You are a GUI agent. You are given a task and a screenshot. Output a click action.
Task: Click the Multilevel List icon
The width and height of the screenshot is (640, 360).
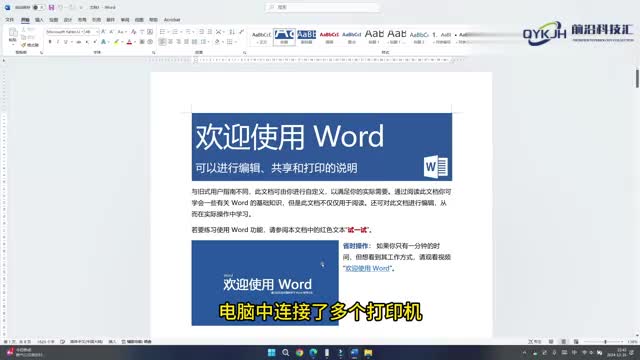[188, 31]
